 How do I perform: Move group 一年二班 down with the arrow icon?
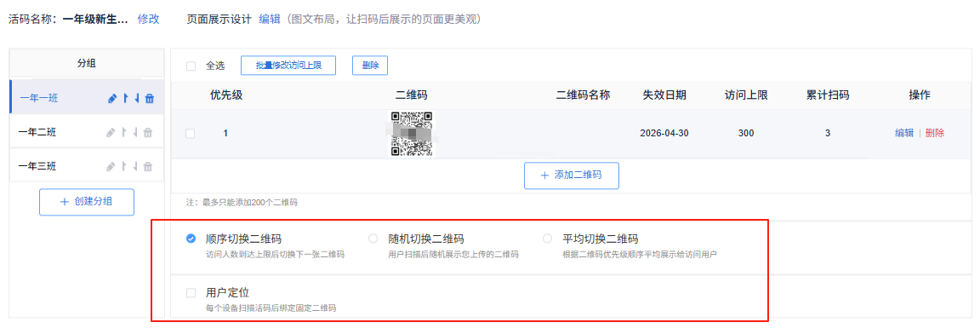135,132
